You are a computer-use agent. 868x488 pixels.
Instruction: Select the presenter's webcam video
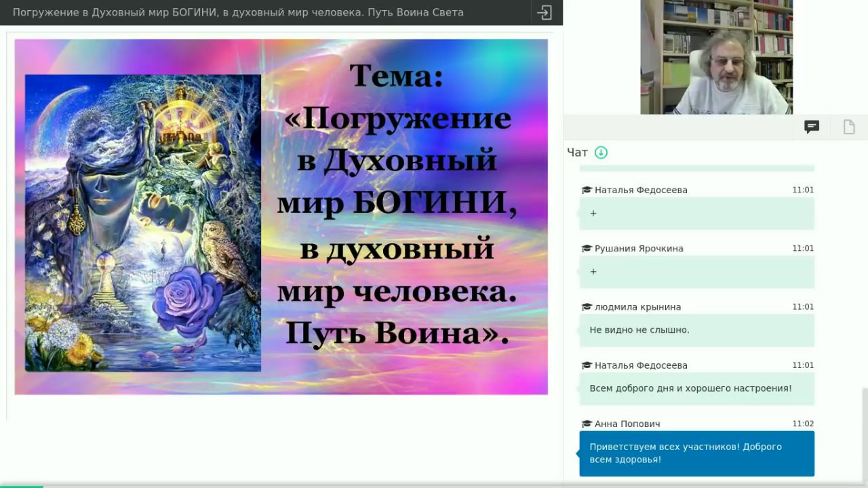(716, 57)
